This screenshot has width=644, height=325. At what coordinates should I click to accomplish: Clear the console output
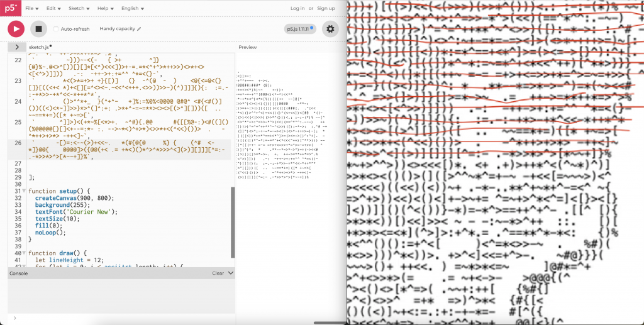pos(218,273)
